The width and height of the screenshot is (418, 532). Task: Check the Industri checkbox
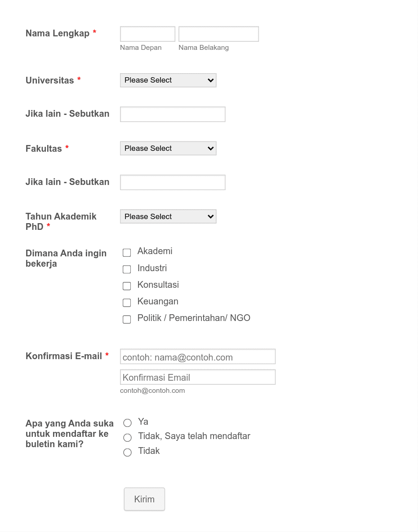point(127,269)
